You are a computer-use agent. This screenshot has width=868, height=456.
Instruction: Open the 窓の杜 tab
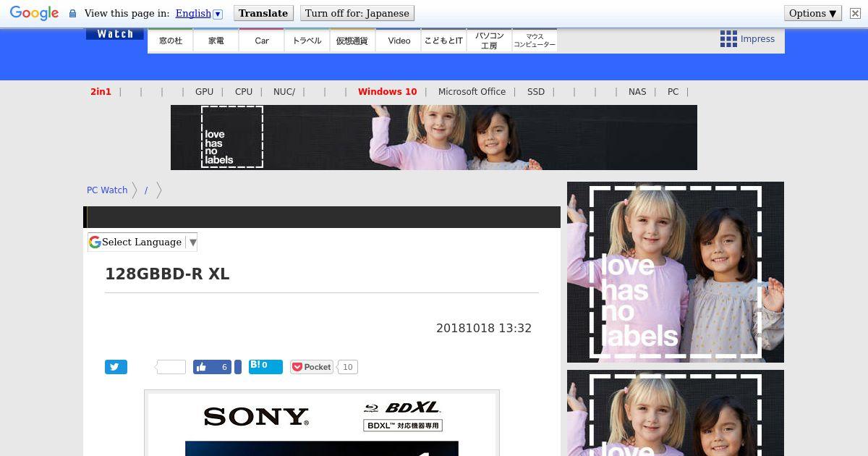(x=171, y=41)
